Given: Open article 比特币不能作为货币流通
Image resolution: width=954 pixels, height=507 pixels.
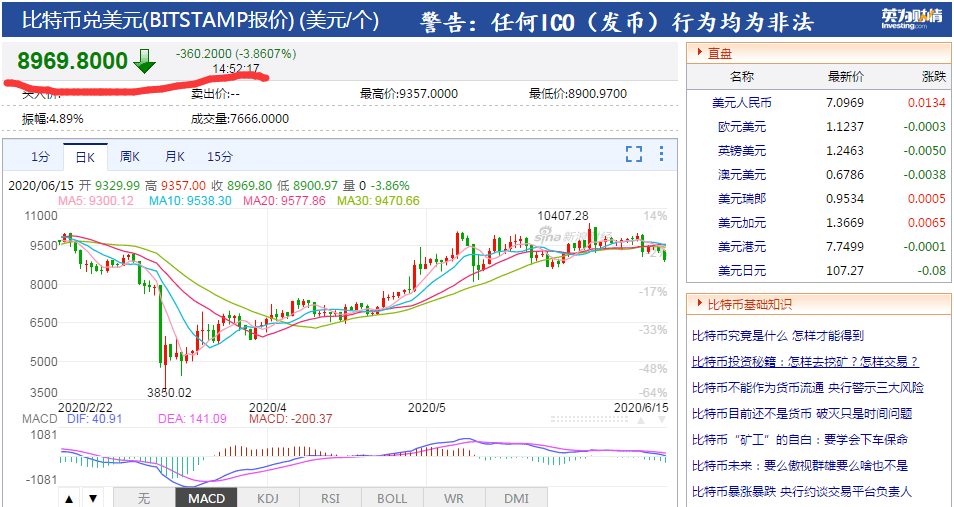Looking at the screenshot, I should [x=808, y=388].
